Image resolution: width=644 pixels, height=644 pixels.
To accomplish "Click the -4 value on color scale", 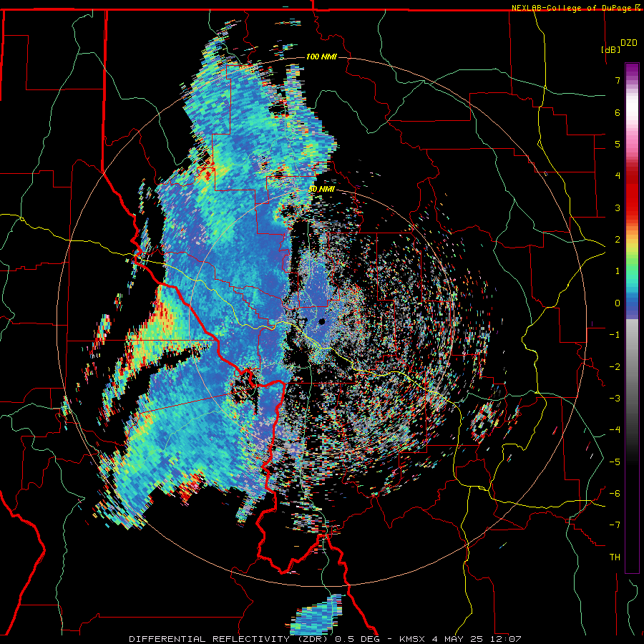I will point(615,430).
